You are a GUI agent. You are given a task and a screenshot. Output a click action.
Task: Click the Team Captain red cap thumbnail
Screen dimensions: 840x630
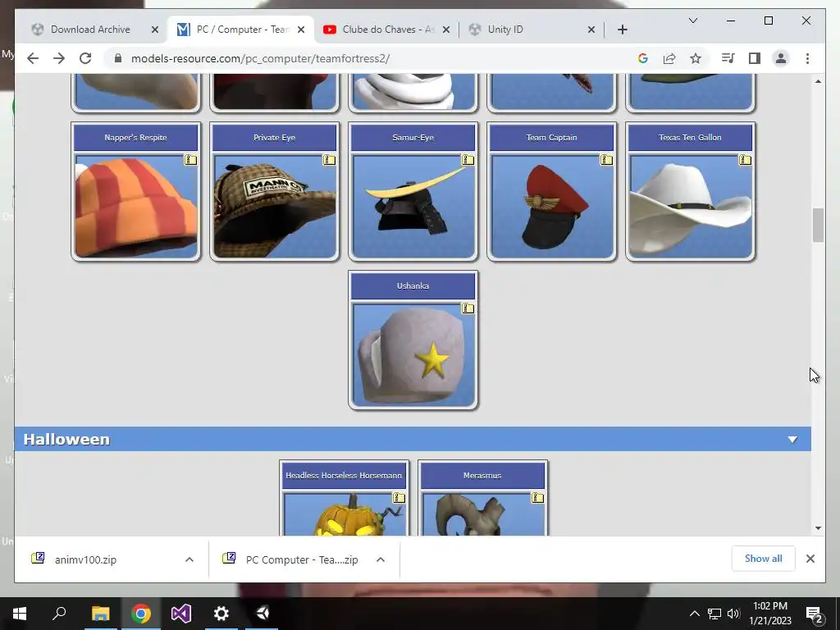coord(552,207)
